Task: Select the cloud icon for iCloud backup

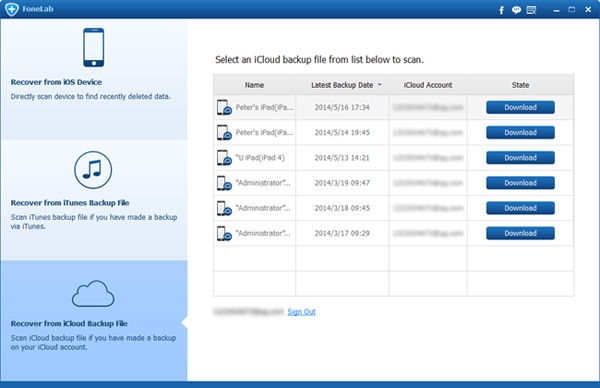Action: 93,294
